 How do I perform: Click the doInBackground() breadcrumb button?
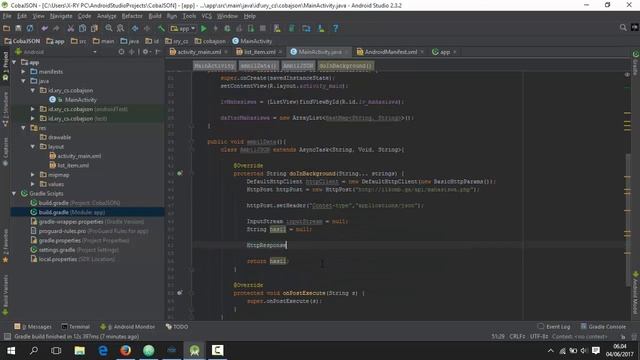click(x=346, y=66)
